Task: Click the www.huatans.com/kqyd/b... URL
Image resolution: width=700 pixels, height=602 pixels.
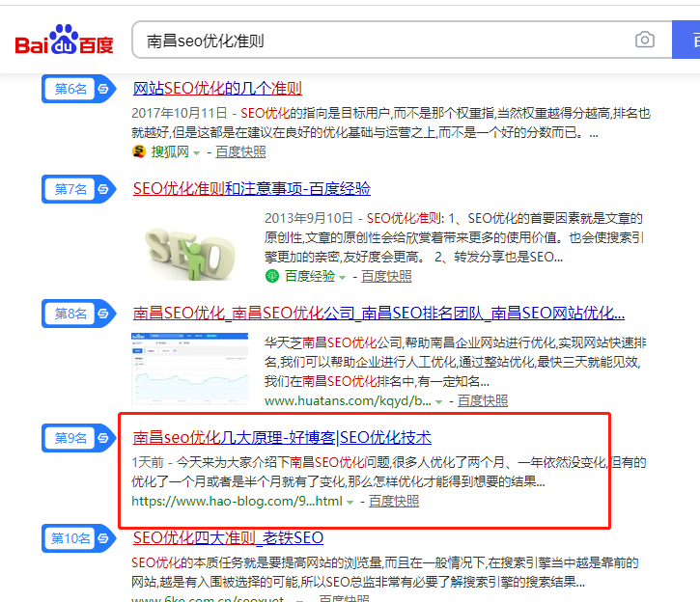Action: point(348,401)
